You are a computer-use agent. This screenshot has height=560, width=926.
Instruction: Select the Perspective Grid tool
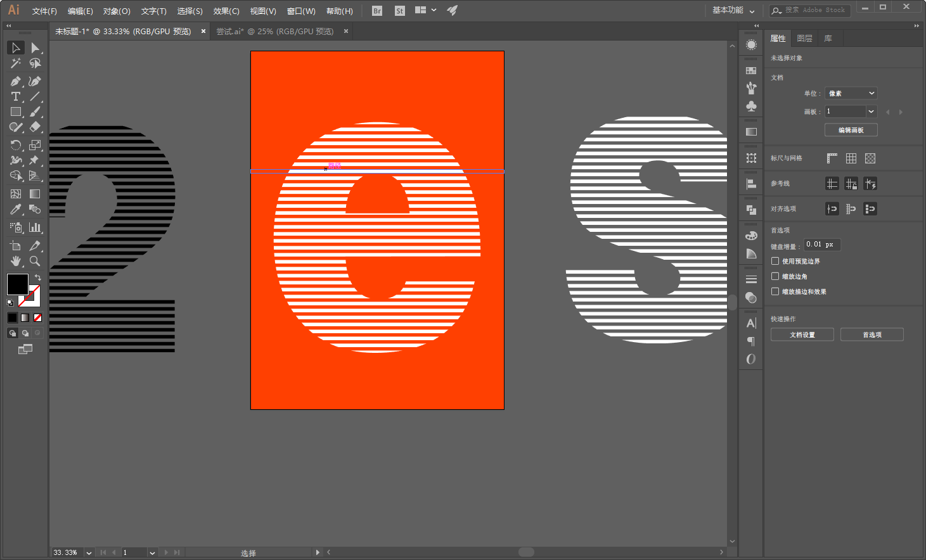point(35,175)
